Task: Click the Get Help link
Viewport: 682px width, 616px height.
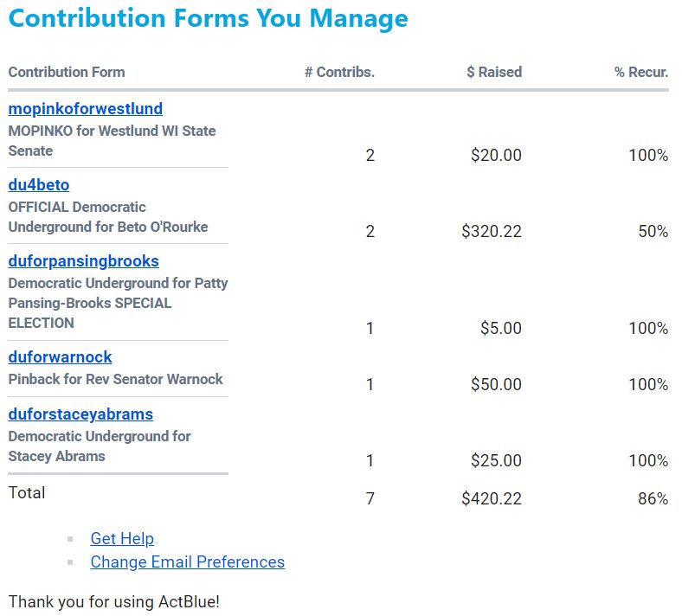Action: point(122,538)
